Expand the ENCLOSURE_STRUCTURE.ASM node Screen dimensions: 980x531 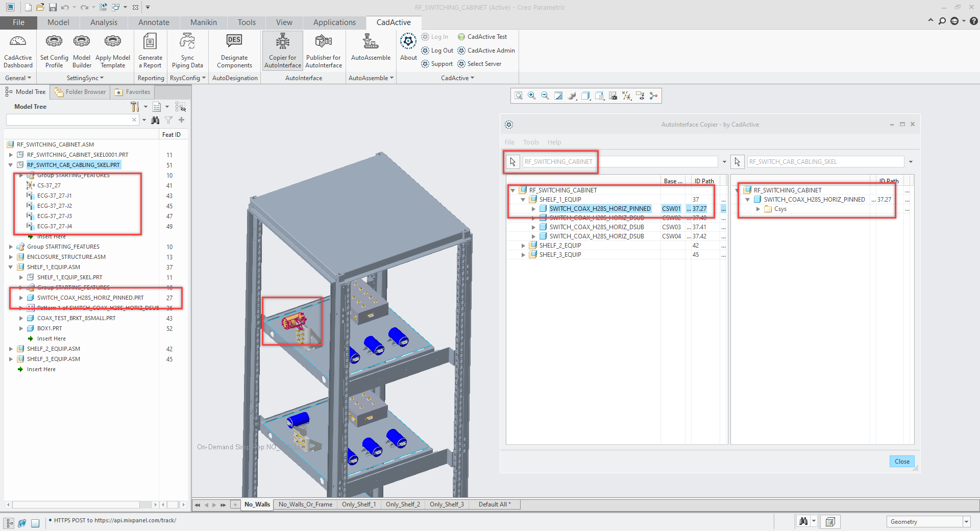pyautogui.click(x=11, y=257)
